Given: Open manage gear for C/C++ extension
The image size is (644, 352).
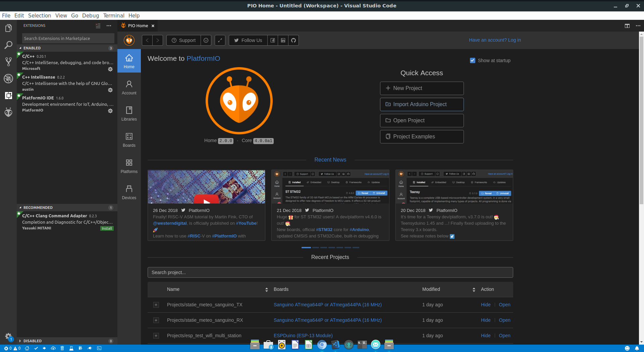Looking at the screenshot, I should [110, 69].
